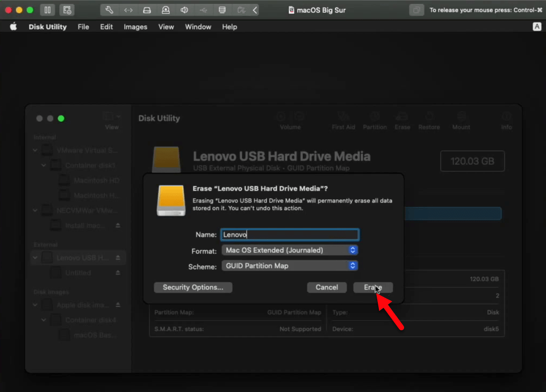
Task: Click the add Volume toolbar icon
Action: (281, 117)
